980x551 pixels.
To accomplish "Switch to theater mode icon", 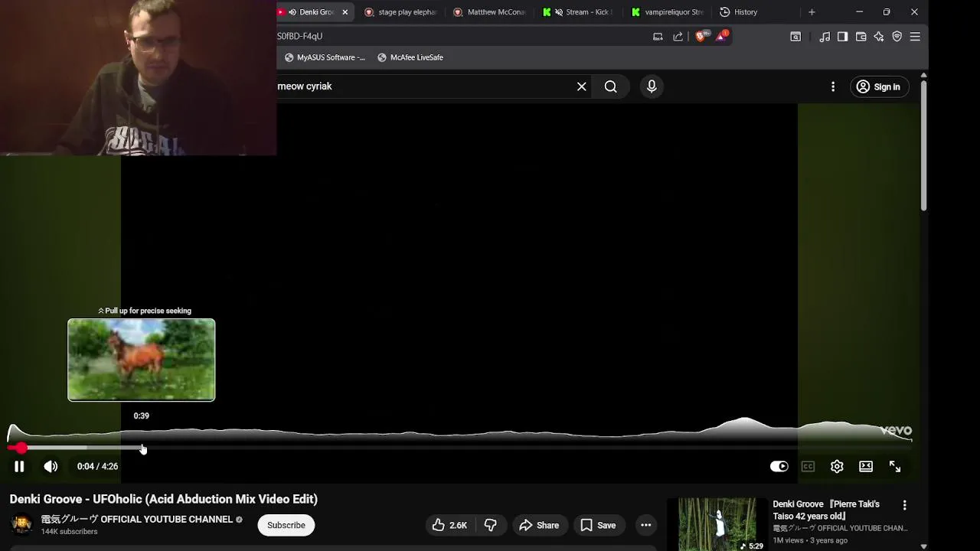I will point(866,466).
